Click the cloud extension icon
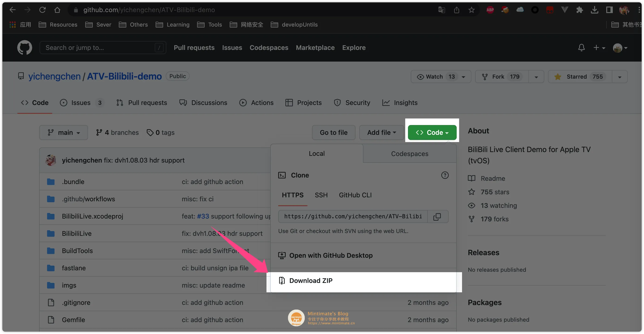This screenshot has width=644, height=334. 520,10
